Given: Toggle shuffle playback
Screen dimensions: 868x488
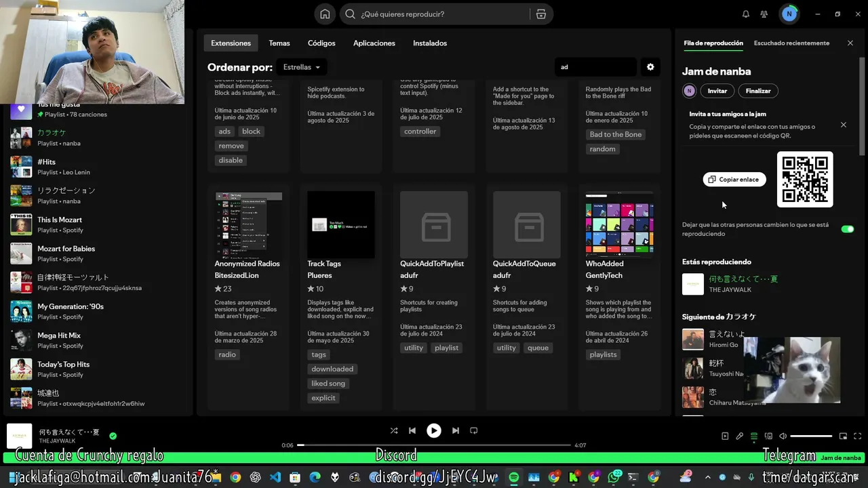Looking at the screenshot, I should [x=394, y=430].
